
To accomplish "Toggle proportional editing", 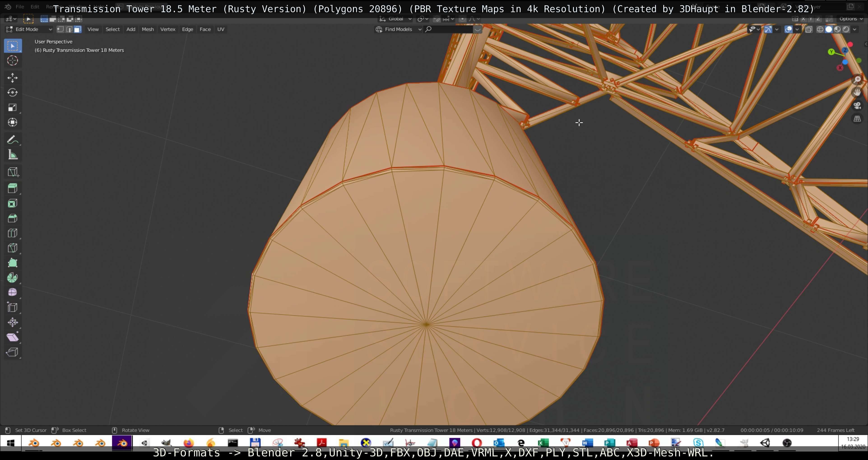I will click(462, 19).
